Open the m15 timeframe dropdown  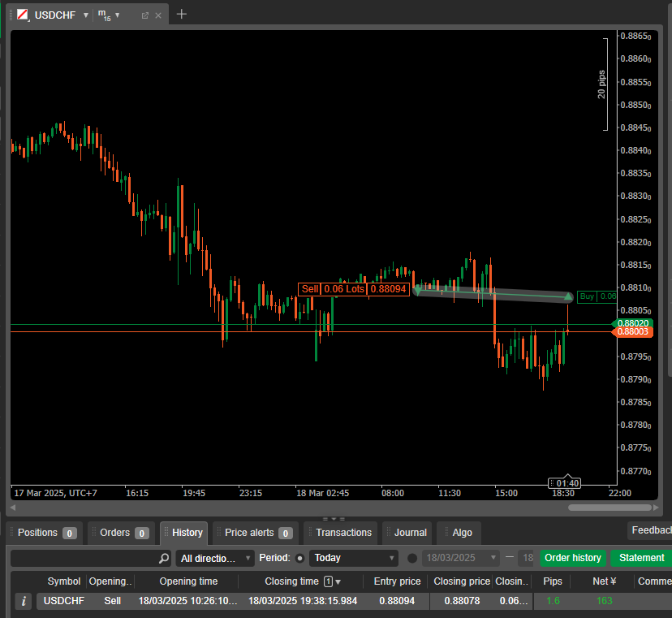(x=117, y=15)
